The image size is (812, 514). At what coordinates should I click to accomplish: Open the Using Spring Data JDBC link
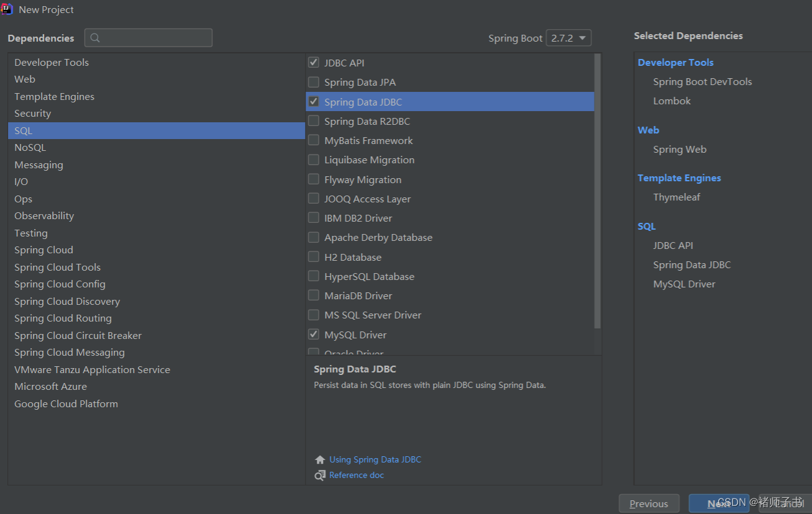click(x=375, y=460)
